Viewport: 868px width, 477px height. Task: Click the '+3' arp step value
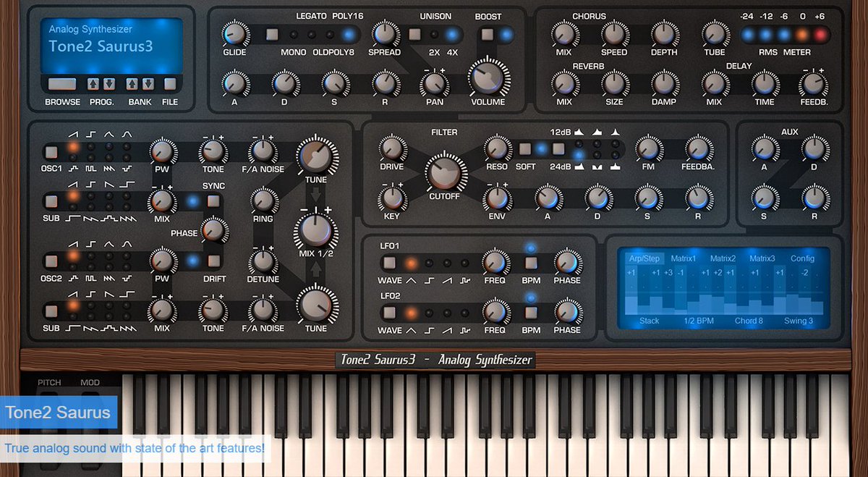[668, 273]
